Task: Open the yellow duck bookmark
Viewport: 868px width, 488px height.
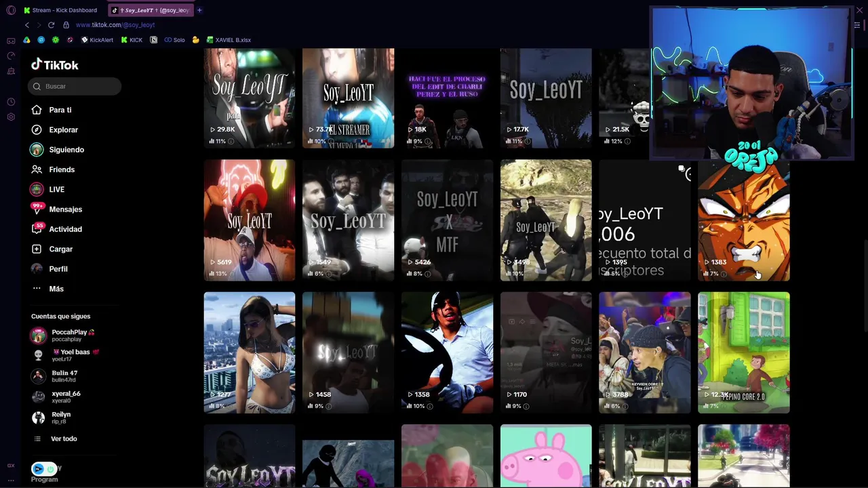Action: point(195,40)
